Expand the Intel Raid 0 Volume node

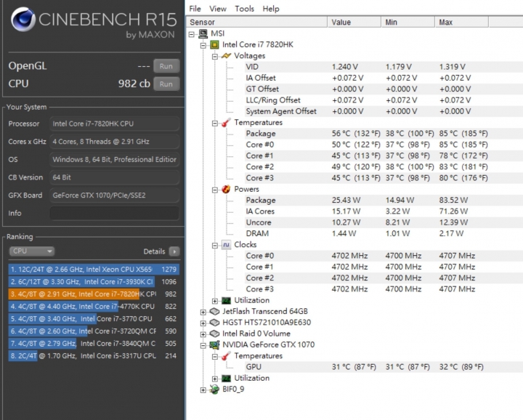click(203, 334)
